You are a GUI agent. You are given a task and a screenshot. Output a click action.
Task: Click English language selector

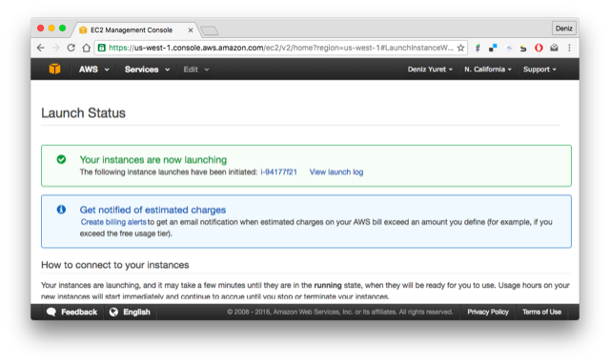click(x=130, y=312)
